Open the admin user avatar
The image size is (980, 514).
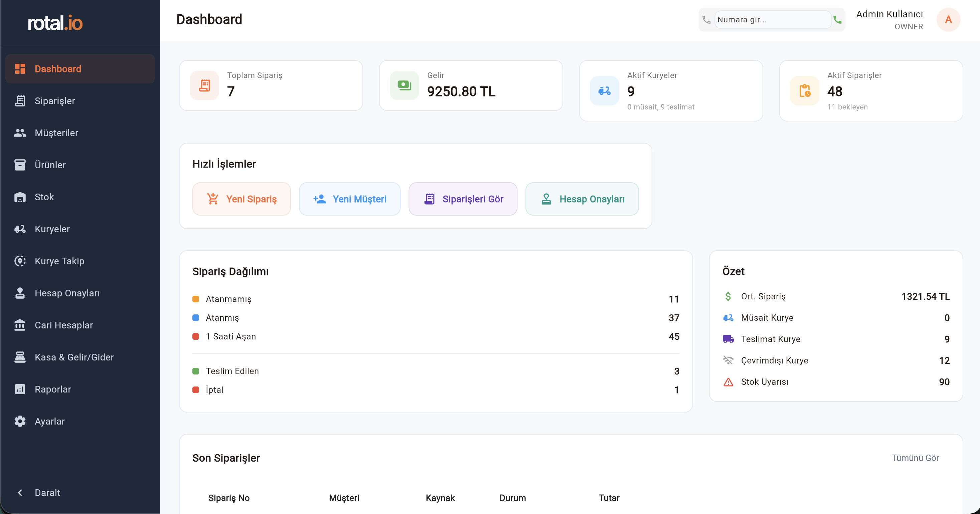pyautogui.click(x=948, y=19)
